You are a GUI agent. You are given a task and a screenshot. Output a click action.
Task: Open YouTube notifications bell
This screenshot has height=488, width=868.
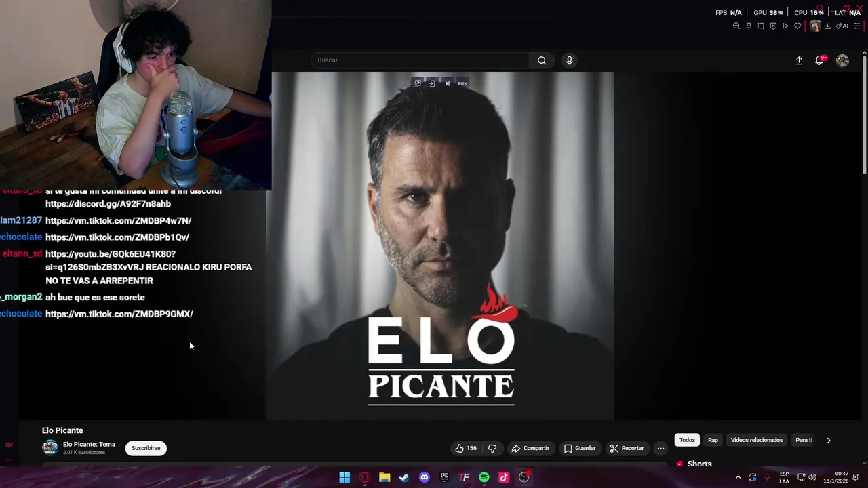[820, 60]
